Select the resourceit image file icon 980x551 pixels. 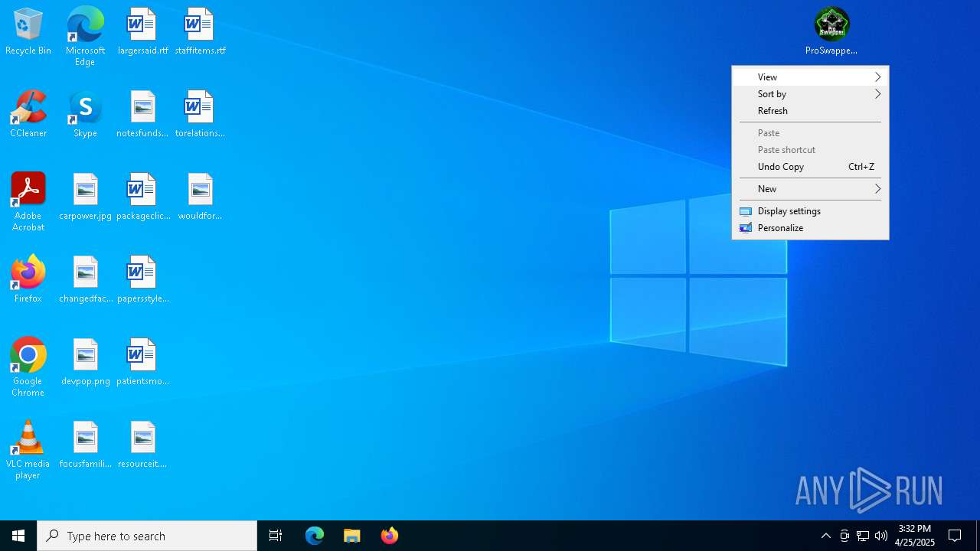(x=142, y=445)
